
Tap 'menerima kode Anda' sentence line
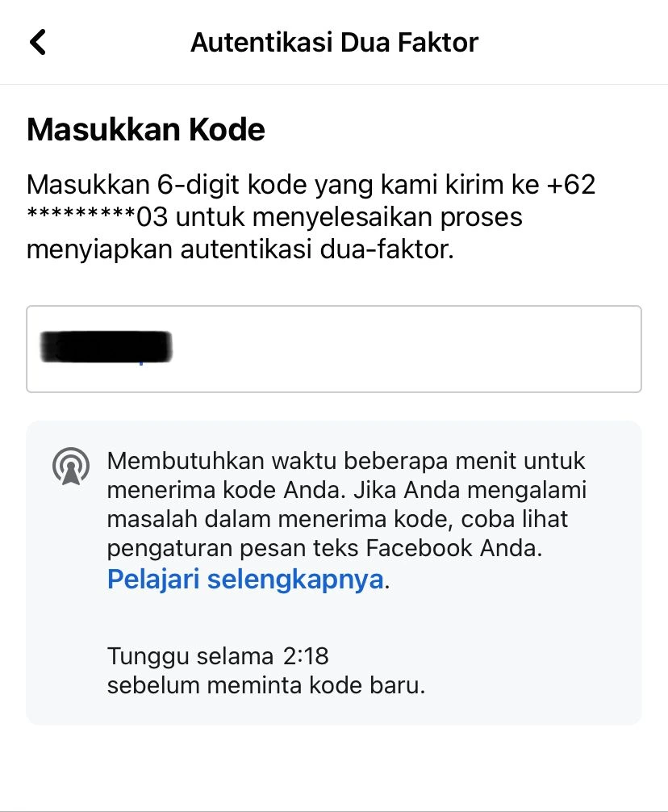[226, 490]
